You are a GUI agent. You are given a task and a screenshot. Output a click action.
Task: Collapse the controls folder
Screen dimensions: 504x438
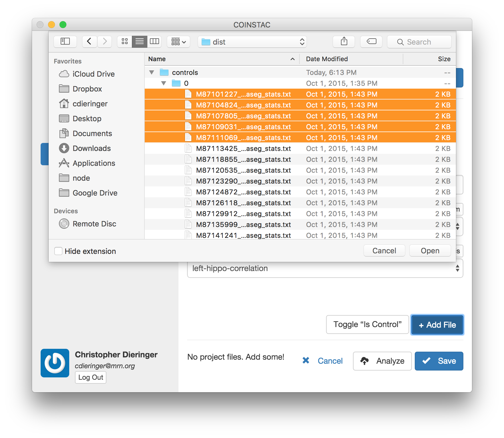point(152,73)
